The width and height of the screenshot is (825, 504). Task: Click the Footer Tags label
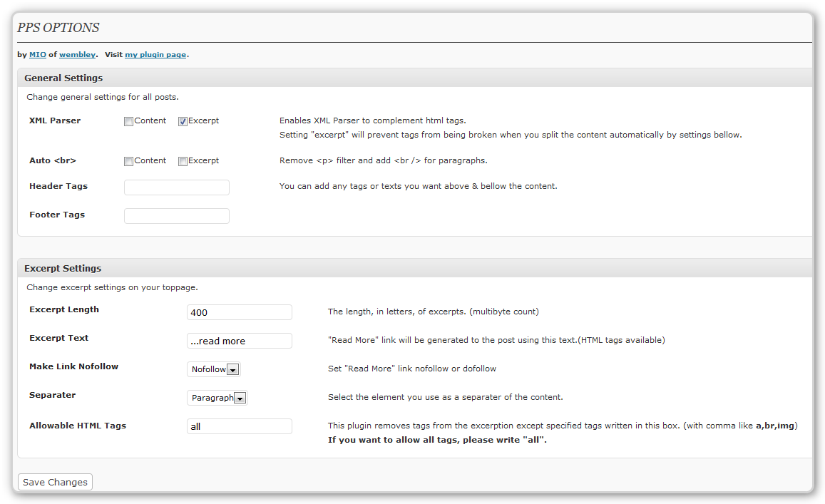point(57,215)
